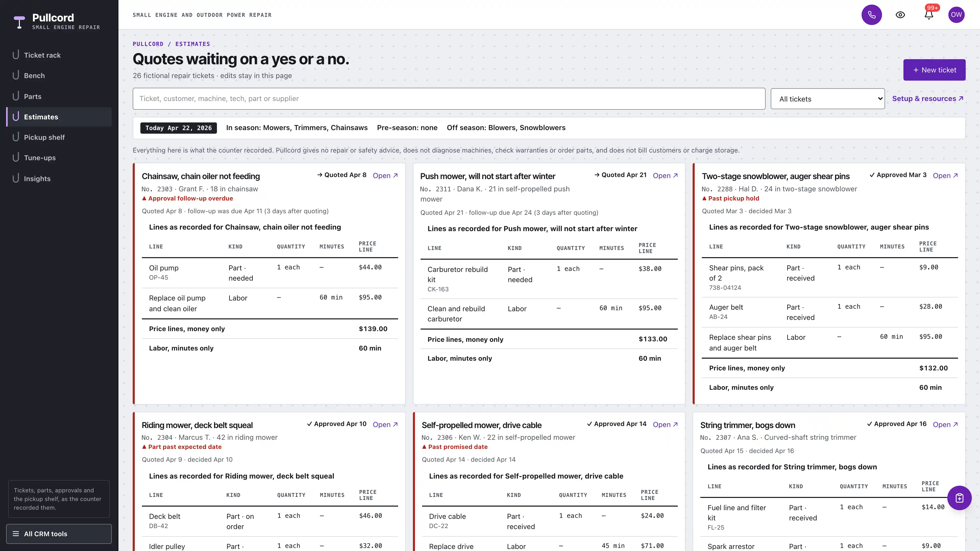Click the Past promised date warning

click(x=455, y=447)
